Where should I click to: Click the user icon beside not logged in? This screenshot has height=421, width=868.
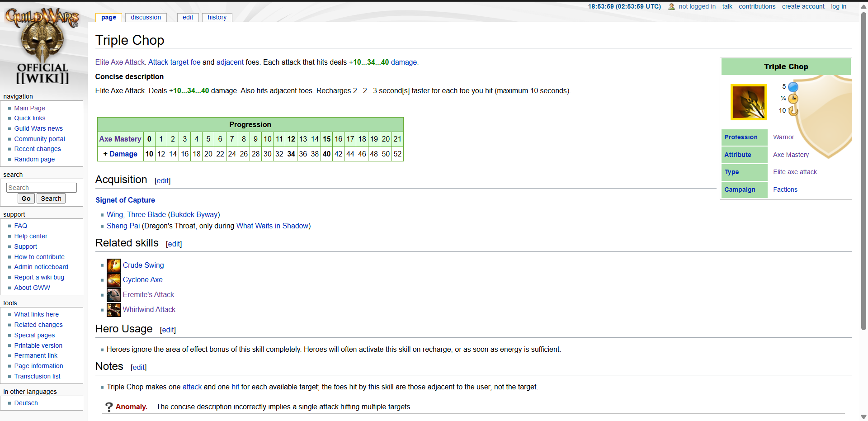click(671, 7)
